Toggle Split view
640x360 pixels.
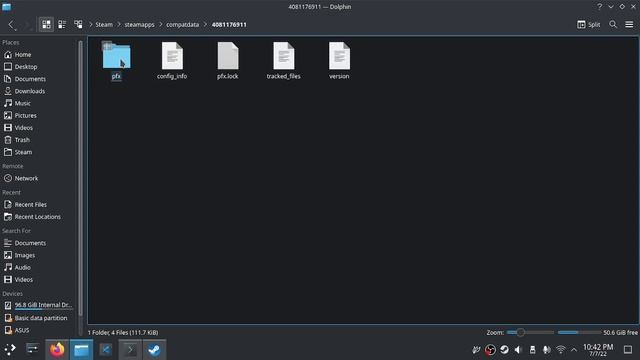589,24
